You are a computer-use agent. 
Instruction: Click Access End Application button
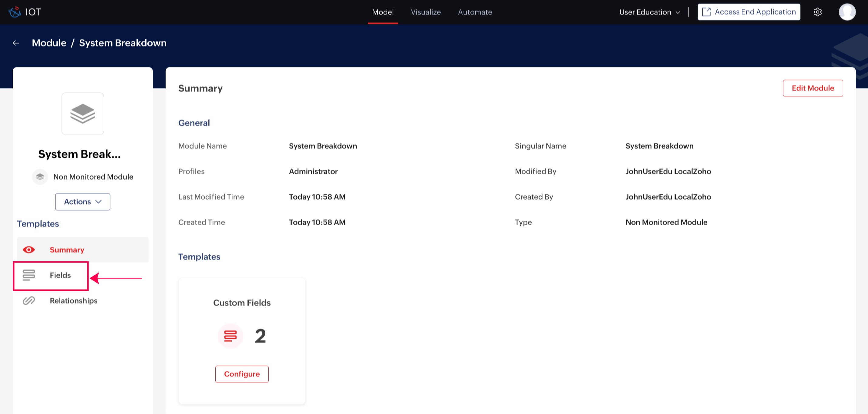[x=749, y=12]
